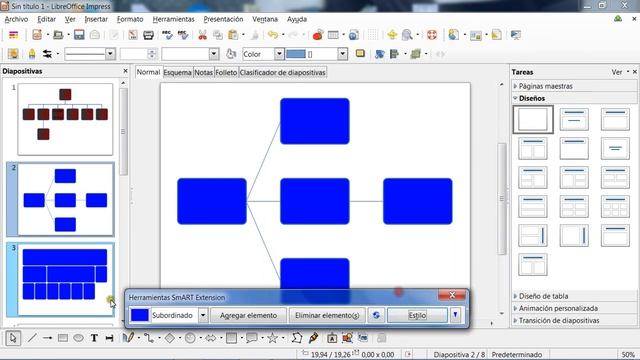The image size is (640, 360).
Task: Open the Insertar menu
Action: (x=96, y=19)
